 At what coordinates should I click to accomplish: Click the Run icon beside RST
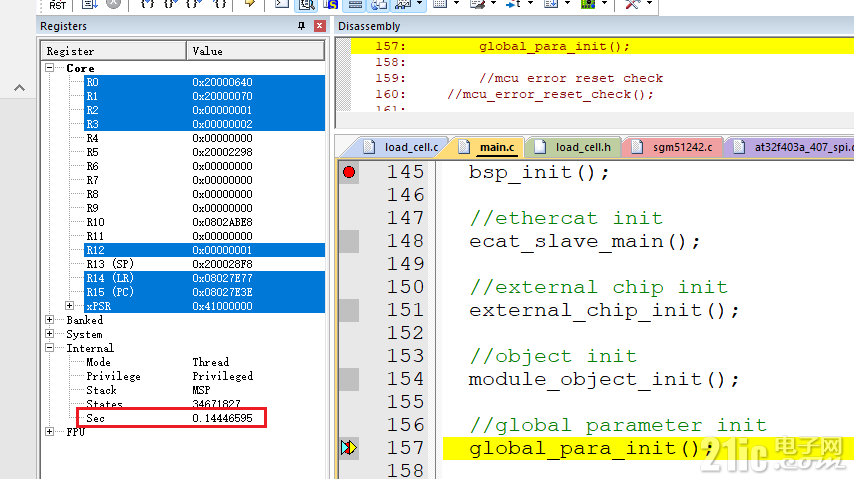tap(89, 4)
